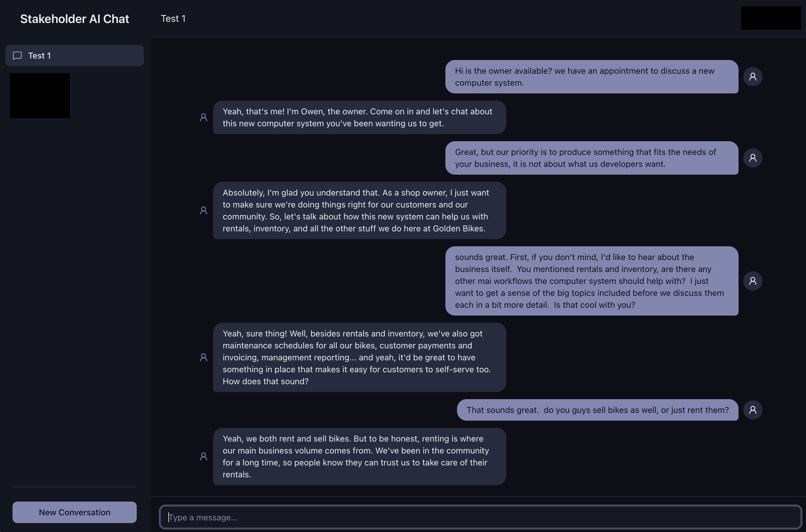This screenshot has height=532, width=806.
Task: Focus the "Type a message..." input field
Action: click(480, 517)
